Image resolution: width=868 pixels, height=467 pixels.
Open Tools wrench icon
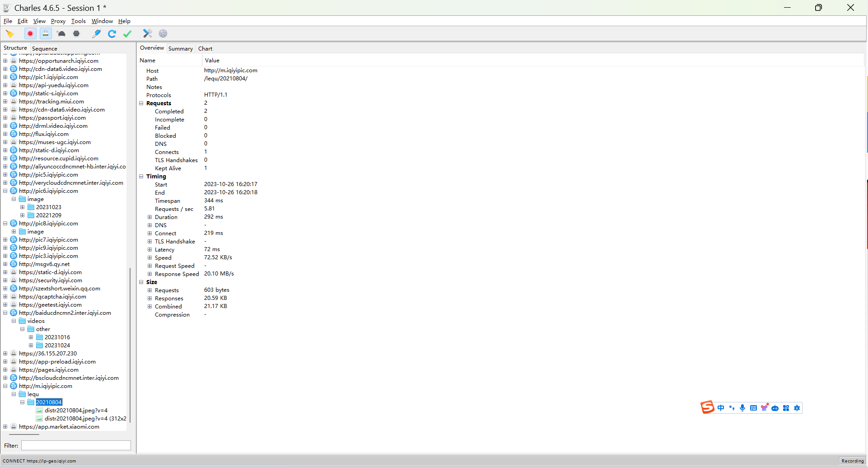coord(147,33)
